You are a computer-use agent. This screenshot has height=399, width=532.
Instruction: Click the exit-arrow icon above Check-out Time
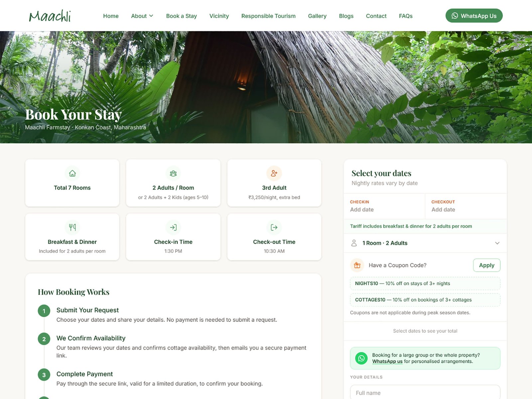(x=274, y=227)
